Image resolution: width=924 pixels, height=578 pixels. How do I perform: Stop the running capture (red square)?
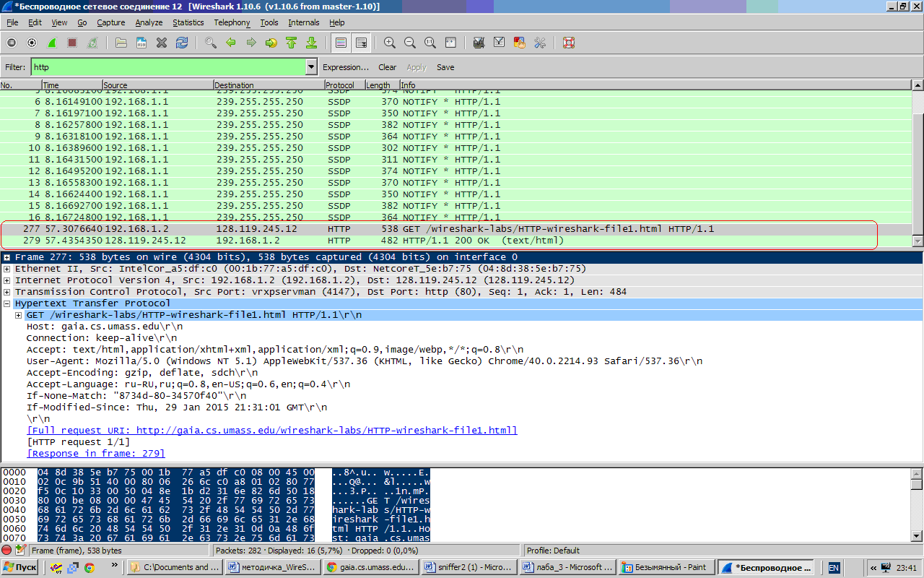(x=72, y=43)
